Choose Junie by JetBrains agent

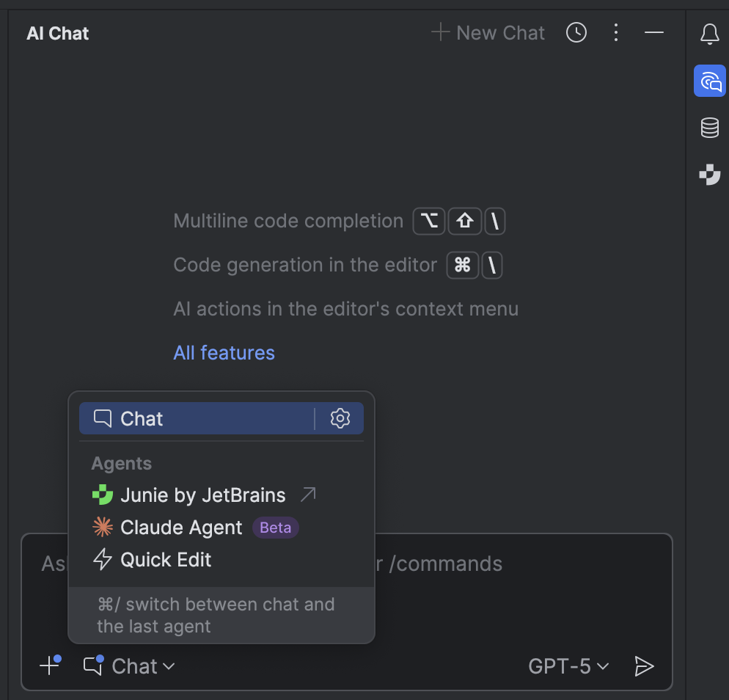pyautogui.click(x=202, y=495)
